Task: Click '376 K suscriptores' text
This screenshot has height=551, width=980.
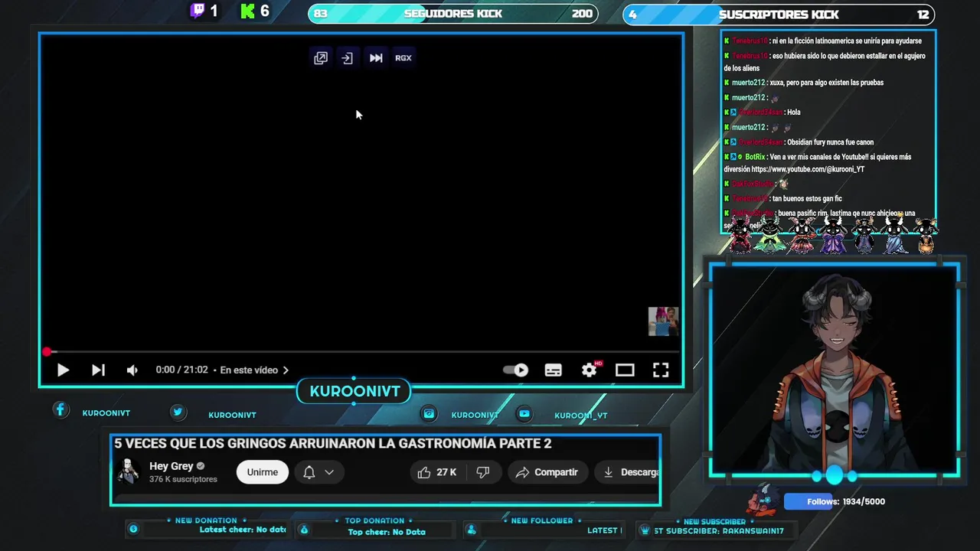Action: tap(183, 479)
